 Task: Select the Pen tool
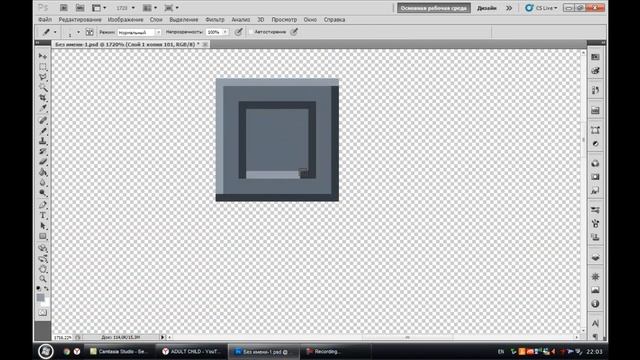(x=42, y=205)
